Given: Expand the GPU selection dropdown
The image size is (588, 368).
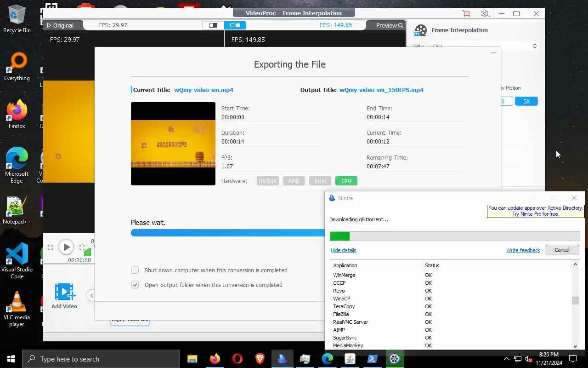Looking at the screenshot, I should click(x=535, y=46).
